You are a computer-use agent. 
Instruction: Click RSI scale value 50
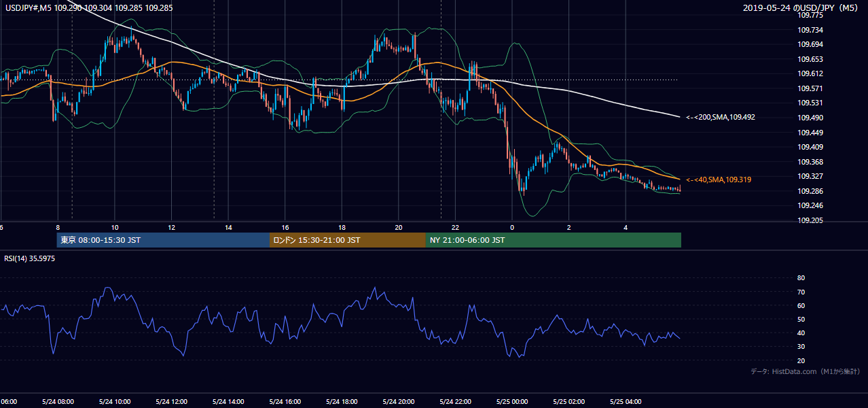pyautogui.click(x=801, y=319)
